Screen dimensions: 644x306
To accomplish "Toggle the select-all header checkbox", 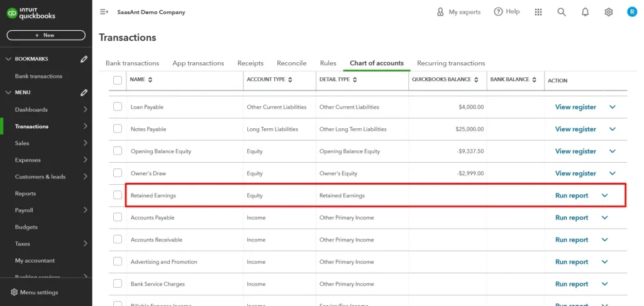I will [118, 80].
